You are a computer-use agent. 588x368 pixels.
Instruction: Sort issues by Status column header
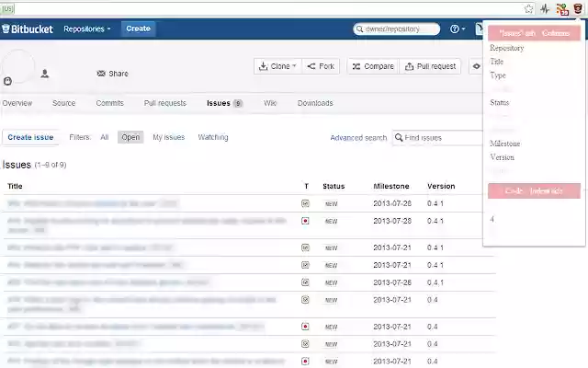click(334, 186)
